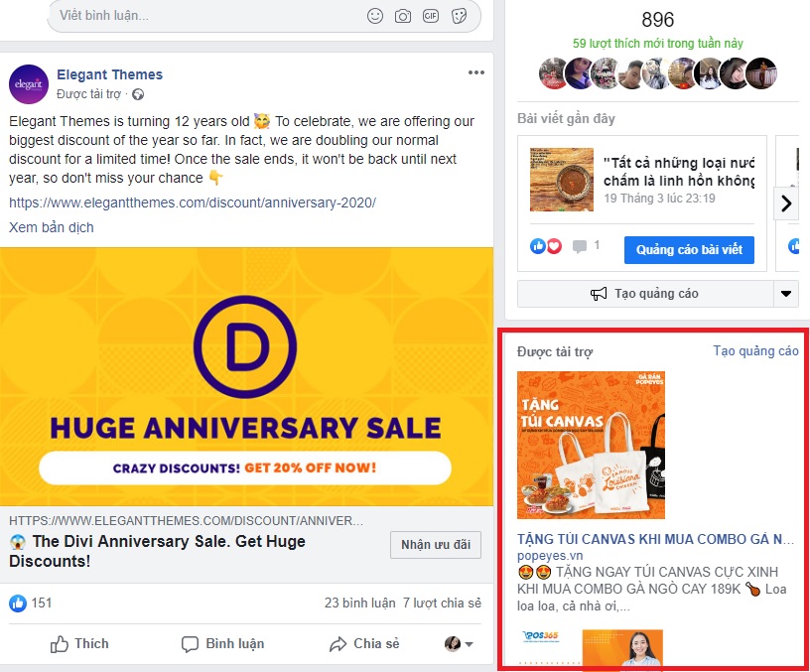Open the Elegant Themes page name link

tap(109, 74)
